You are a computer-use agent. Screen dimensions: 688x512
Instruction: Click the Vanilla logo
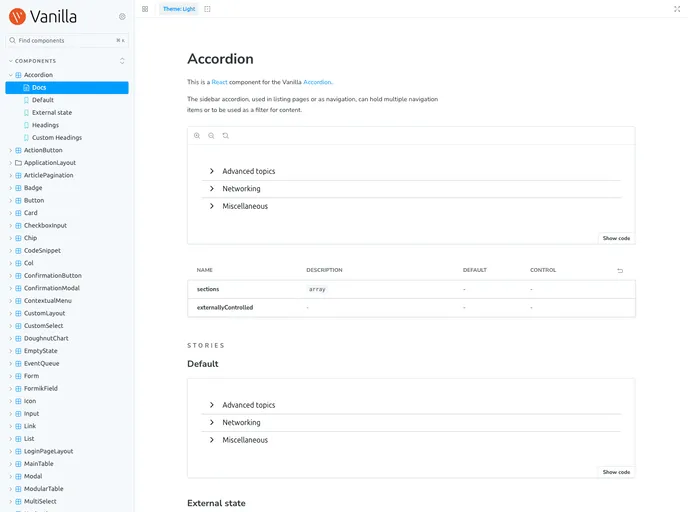43,17
